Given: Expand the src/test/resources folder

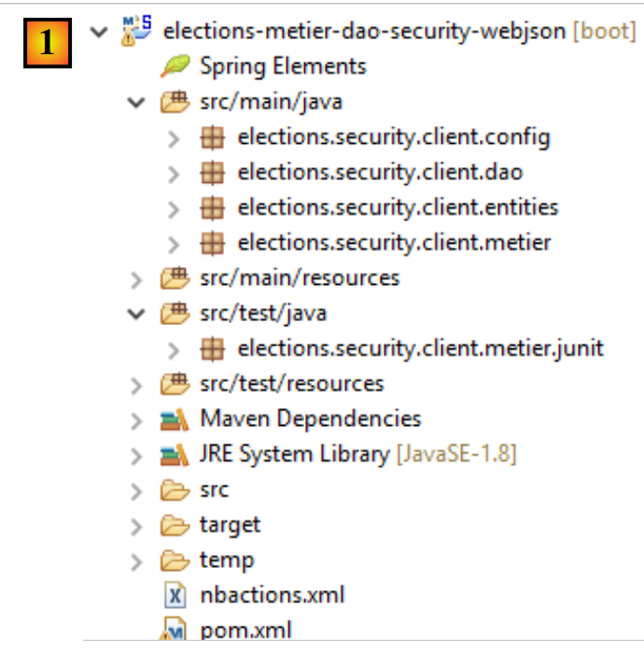Looking at the screenshot, I should pyautogui.click(x=136, y=384).
